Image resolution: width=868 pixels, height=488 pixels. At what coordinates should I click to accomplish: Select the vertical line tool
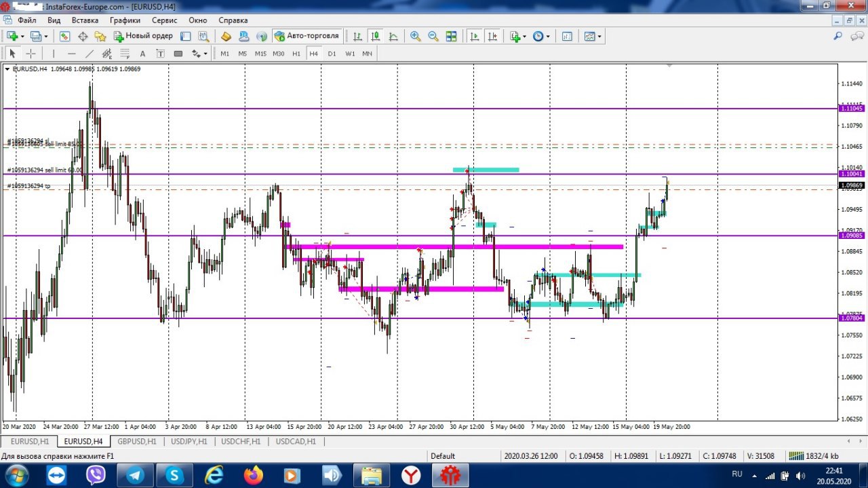54,54
